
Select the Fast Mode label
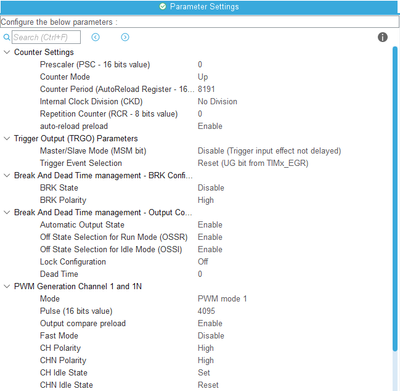pos(59,336)
